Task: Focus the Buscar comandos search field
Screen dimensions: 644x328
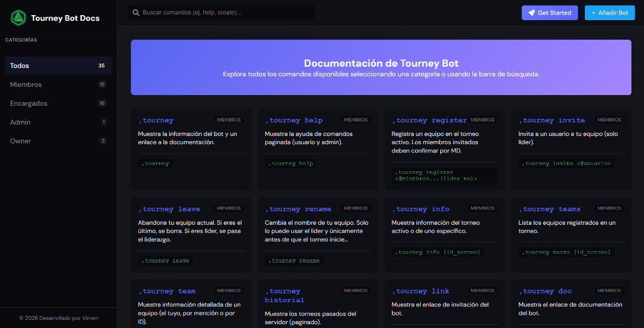Action: (221, 13)
